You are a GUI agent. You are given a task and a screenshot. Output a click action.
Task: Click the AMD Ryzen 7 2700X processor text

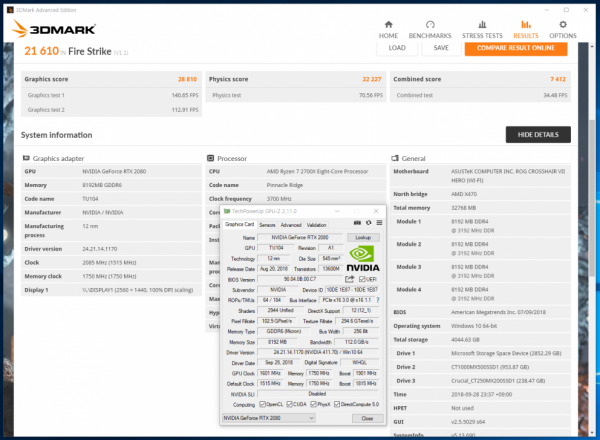[317, 171]
